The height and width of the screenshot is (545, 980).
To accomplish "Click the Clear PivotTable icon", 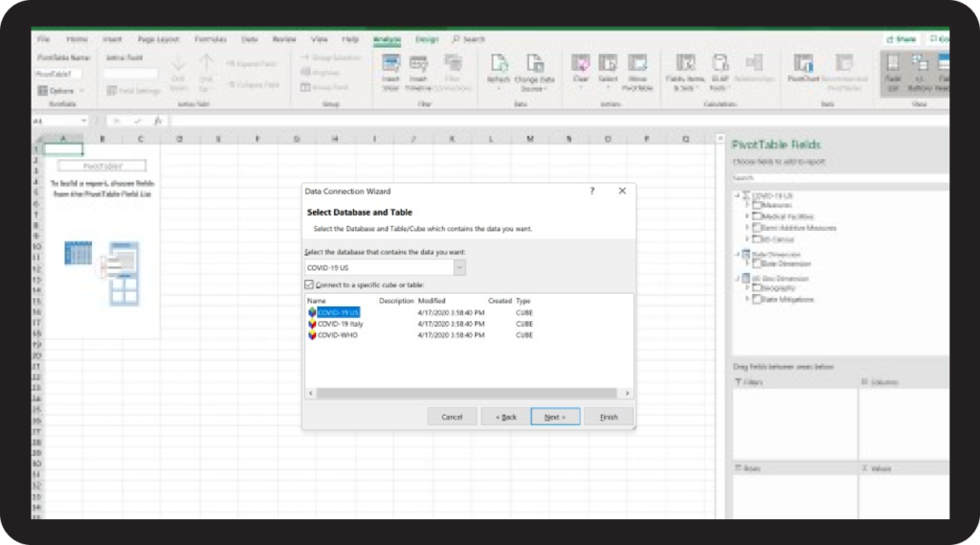I will [581, 64].
